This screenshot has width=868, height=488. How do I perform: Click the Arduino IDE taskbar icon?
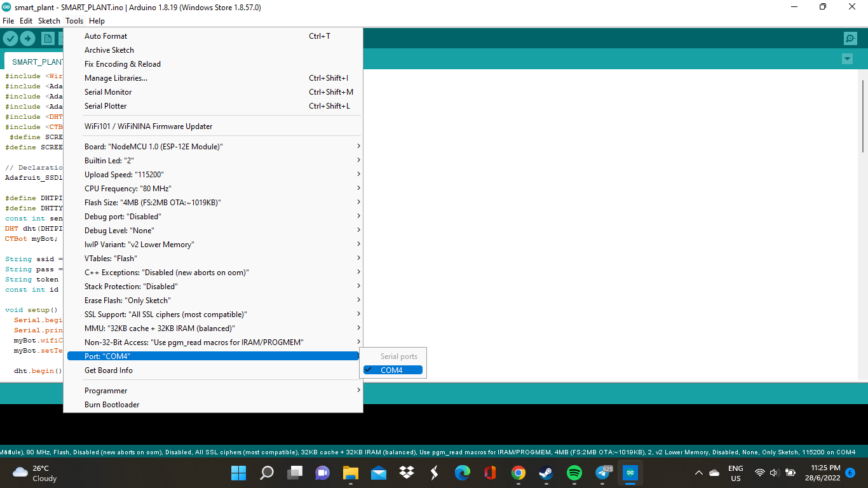630,473
